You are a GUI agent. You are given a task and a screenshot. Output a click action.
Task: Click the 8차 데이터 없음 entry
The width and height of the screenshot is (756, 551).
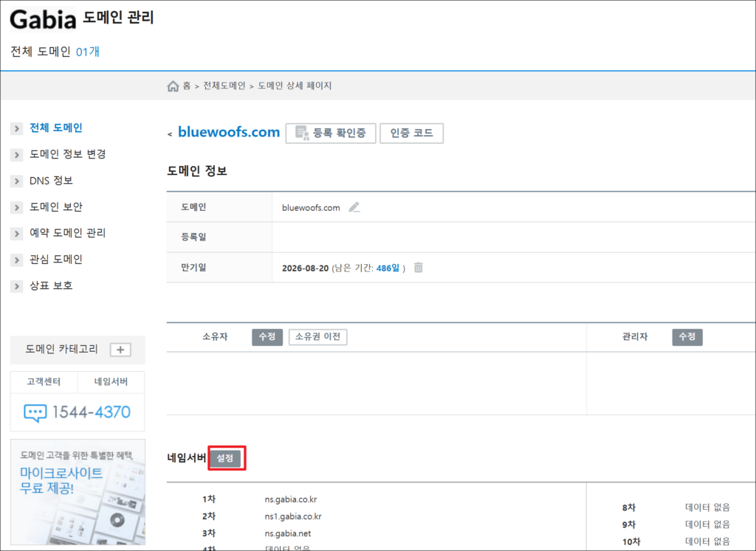[676, 507]
